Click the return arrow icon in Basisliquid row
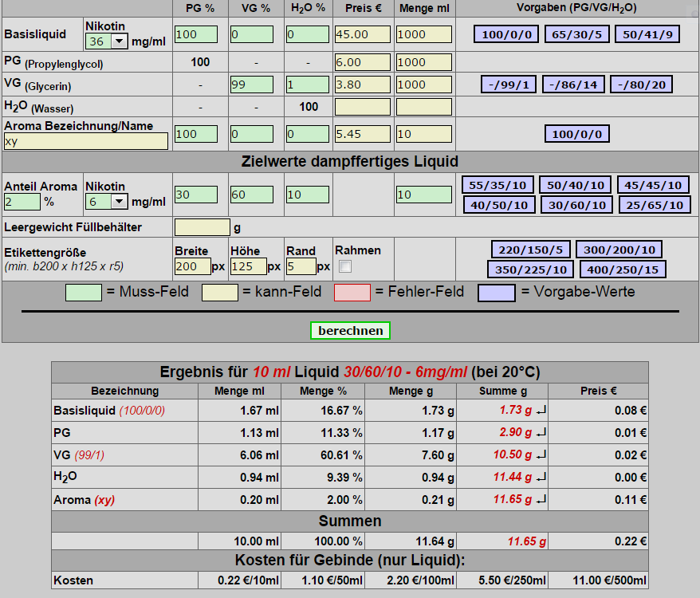This screenshot has height=598, width=700. click(541, 411)
